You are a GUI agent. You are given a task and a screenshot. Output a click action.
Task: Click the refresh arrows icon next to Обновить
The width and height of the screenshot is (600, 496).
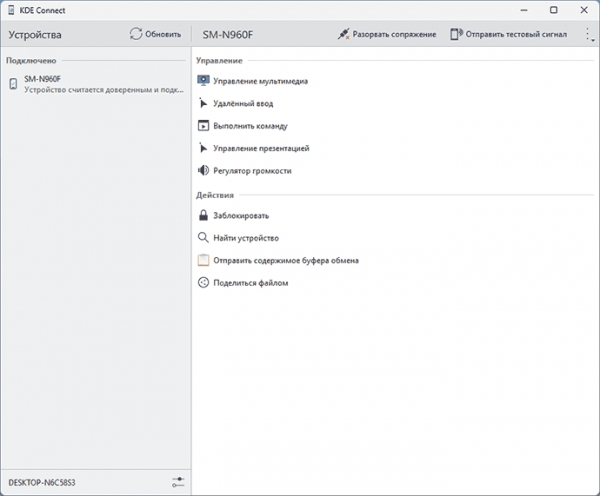135,34
